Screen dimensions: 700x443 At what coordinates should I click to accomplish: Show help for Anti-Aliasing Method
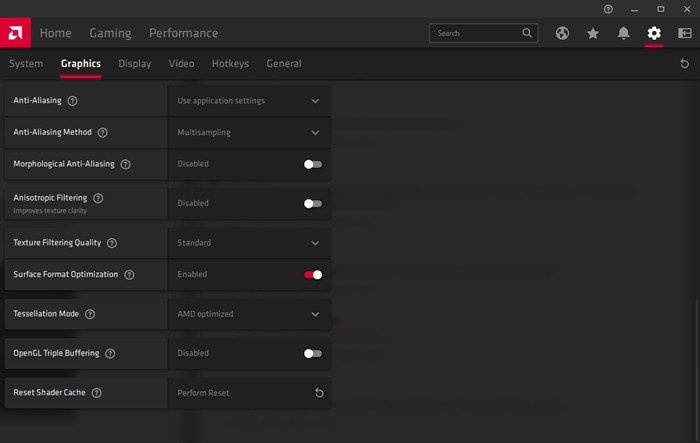point(102,133)
